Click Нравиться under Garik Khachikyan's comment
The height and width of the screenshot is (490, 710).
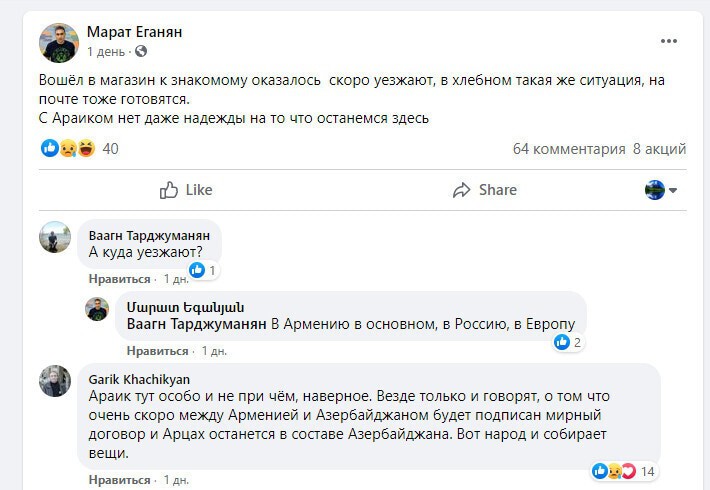coord(118,480)
